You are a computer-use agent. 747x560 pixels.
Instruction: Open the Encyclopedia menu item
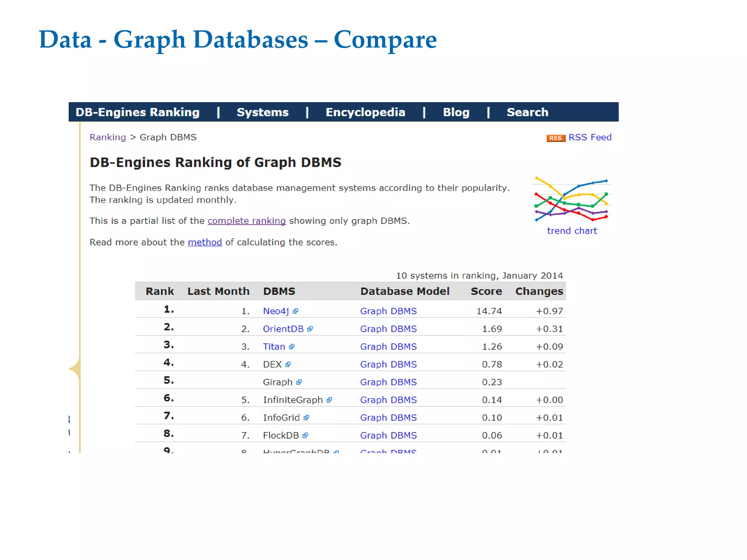pyautogui.click(x=365, y=112)
